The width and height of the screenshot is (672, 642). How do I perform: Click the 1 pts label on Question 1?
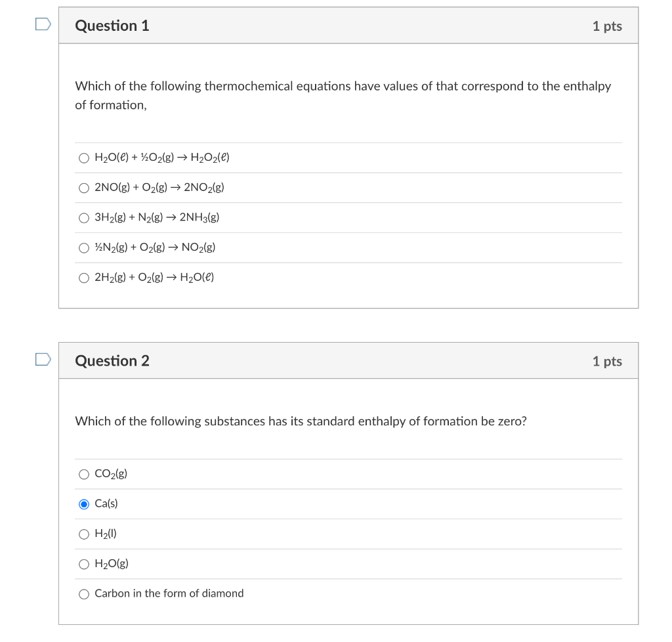(x=606, y=26)
